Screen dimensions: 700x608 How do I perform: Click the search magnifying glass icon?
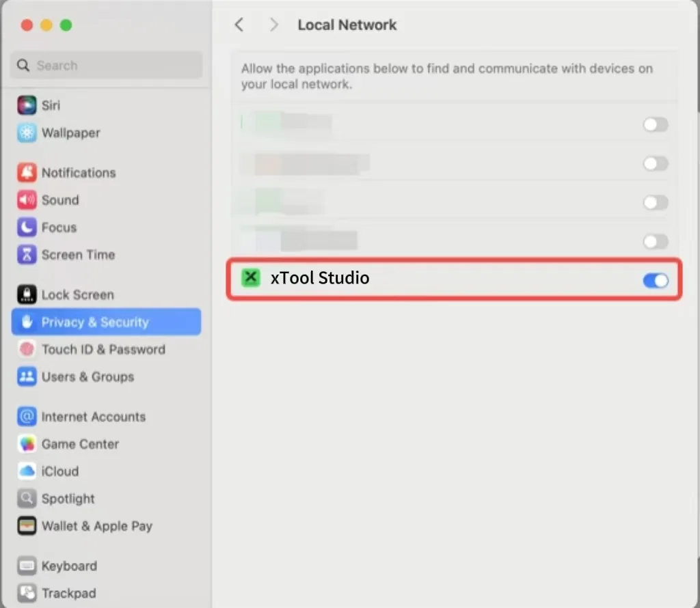(23, 66)
